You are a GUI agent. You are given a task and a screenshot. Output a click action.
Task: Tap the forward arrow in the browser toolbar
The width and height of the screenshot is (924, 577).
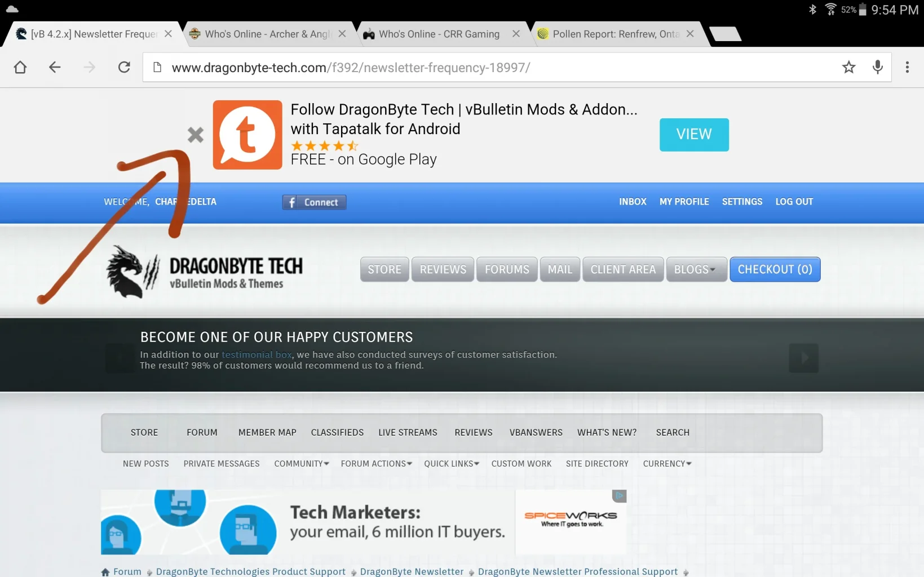[x=90, y=68]
